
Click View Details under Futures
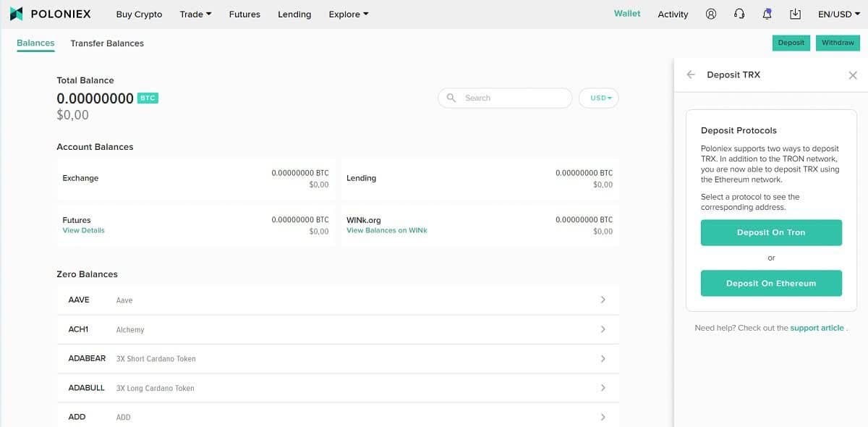83,230
